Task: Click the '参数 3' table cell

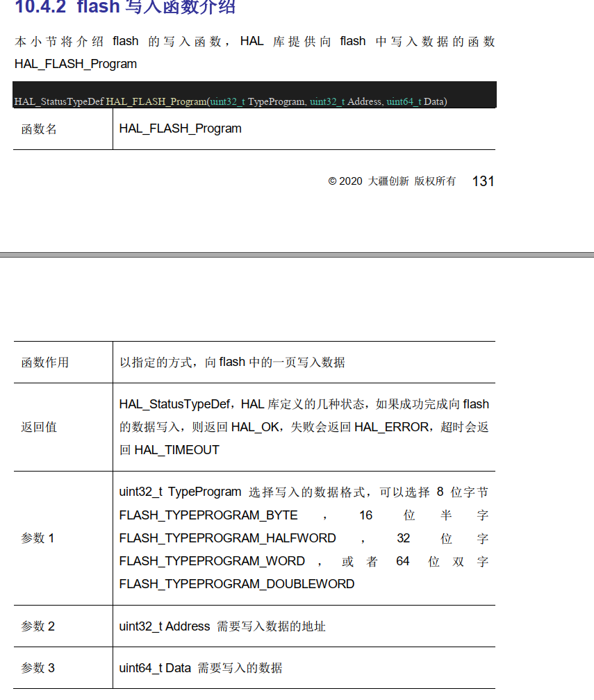Action: (63, 668)
